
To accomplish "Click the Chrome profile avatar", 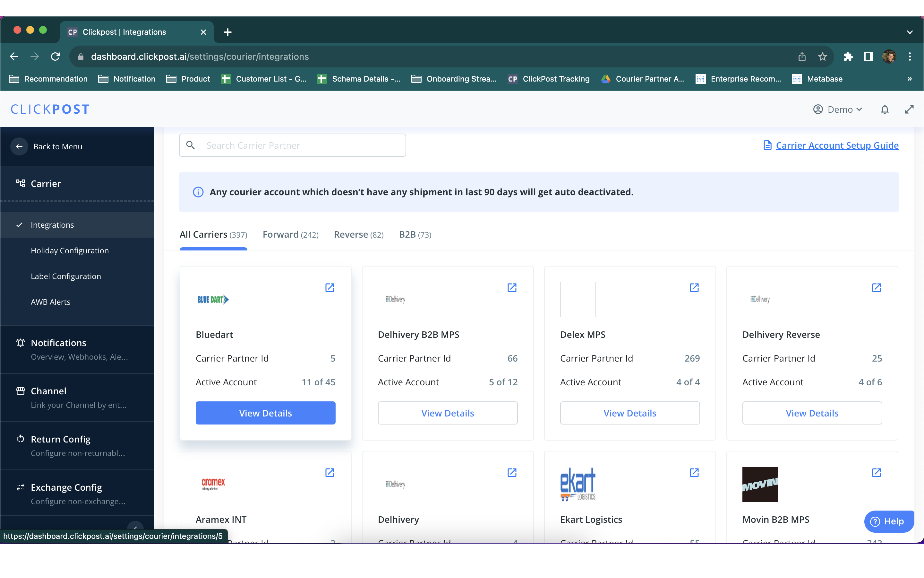I will coord(889,57).
